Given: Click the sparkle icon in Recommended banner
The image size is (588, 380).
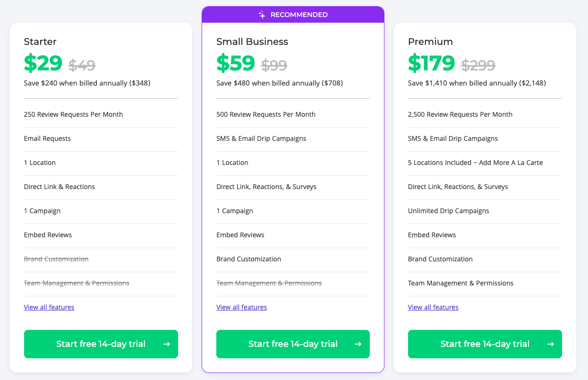Looking at the screenshot, I should (x=262, y=15).
